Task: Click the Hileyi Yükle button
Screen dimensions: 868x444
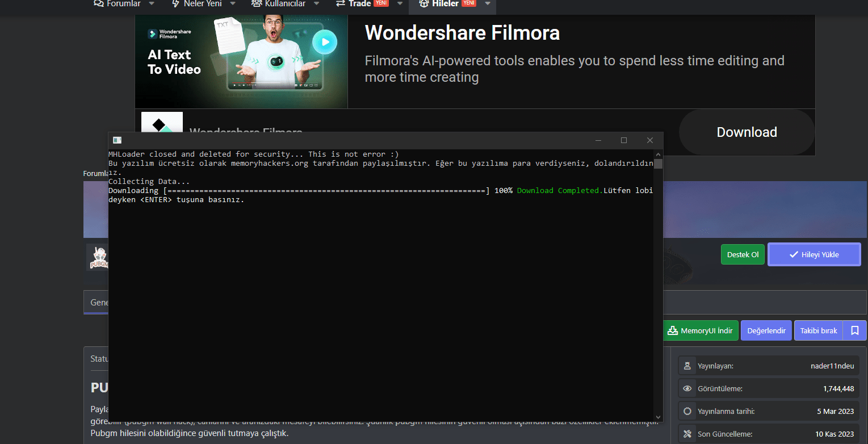Action: [x=814, y=254]
